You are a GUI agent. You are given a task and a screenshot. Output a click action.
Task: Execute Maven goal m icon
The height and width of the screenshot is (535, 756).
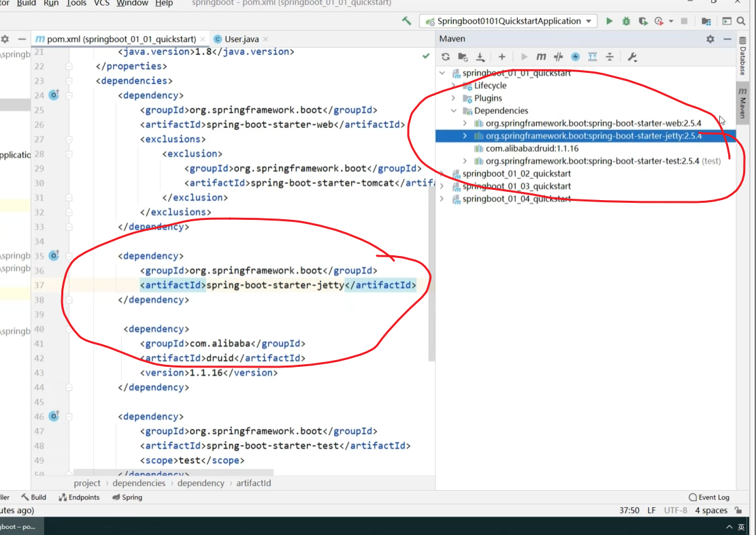click(541, 57)
